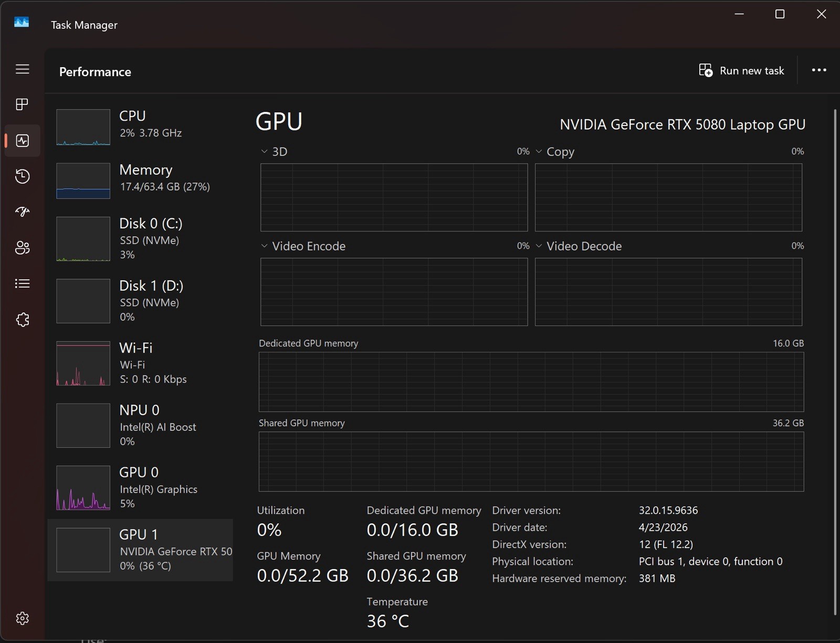
Task: Click the 3D engine usage graph
Action: [x=394, y=197]
